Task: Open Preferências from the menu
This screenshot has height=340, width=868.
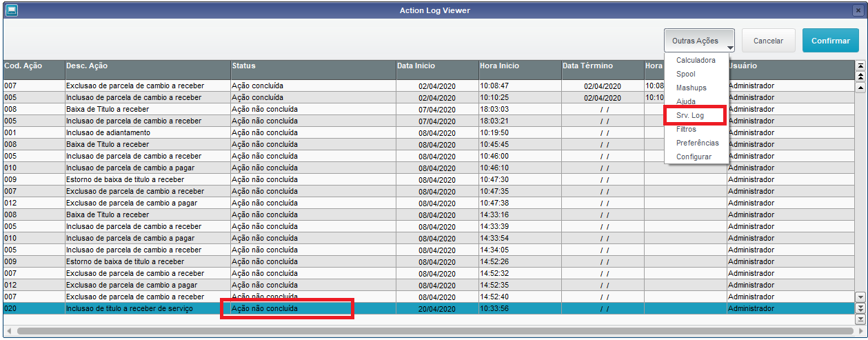Action: [697, 143]
